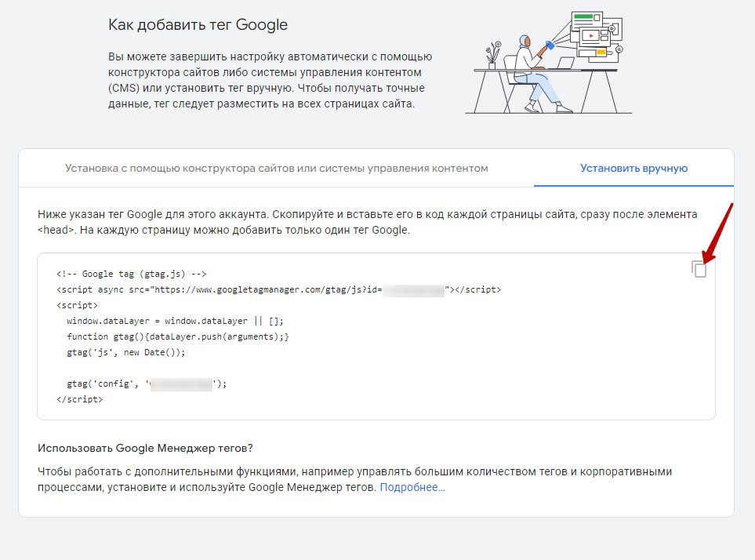Copy the Google tag code snippet

coord(699,269)
